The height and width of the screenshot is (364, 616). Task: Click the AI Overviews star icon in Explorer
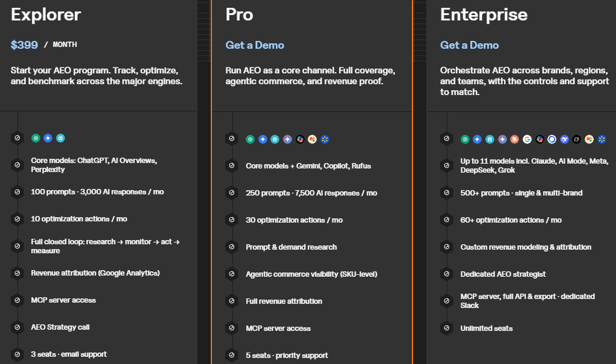[48, 138]
